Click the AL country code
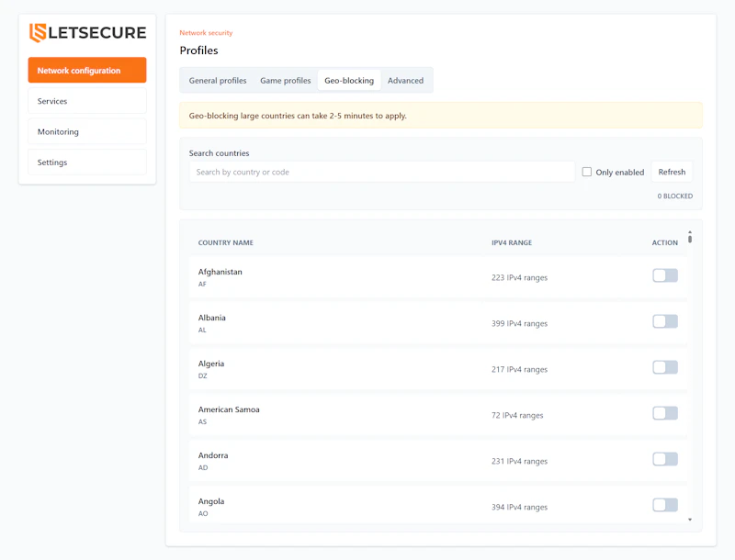 pyautogui.click(x=202, y=330)
